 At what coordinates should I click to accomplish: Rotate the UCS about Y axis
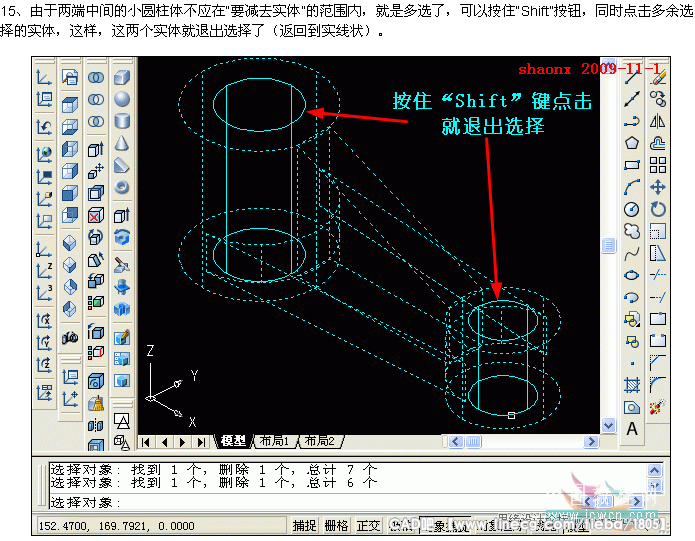click(44, 342)
